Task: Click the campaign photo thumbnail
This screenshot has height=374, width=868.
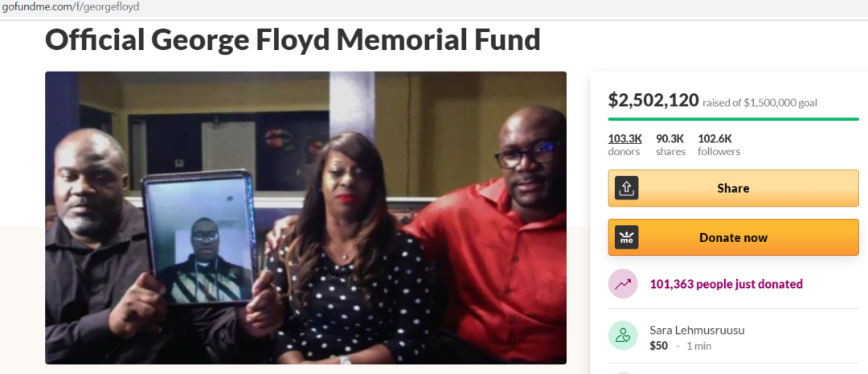Action: click(x=305, y=218)
